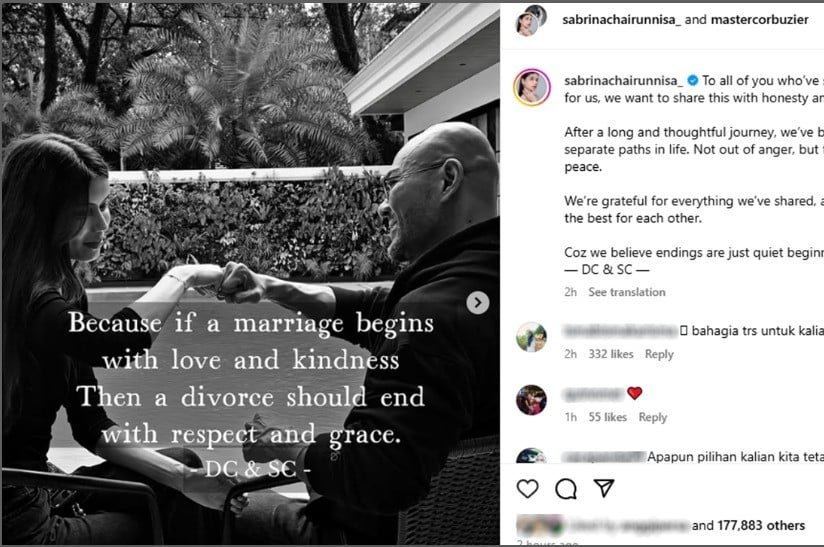The height and width of the screenshot is (547, 824).
Task: Click sabrinachairunnisa_ username in caption
Action: (x=623, y=80)
